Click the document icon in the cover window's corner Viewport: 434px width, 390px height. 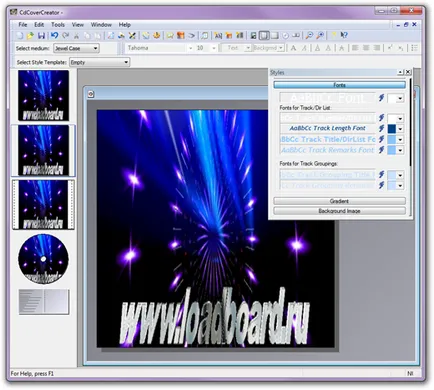pyautogui.click(x=91, y=94)
